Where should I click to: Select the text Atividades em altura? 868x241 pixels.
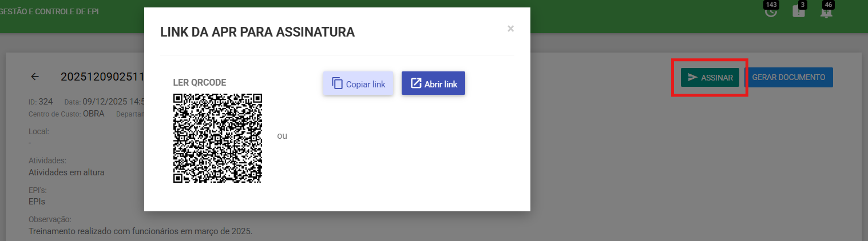pyautogui.click(x=66, y=172)
